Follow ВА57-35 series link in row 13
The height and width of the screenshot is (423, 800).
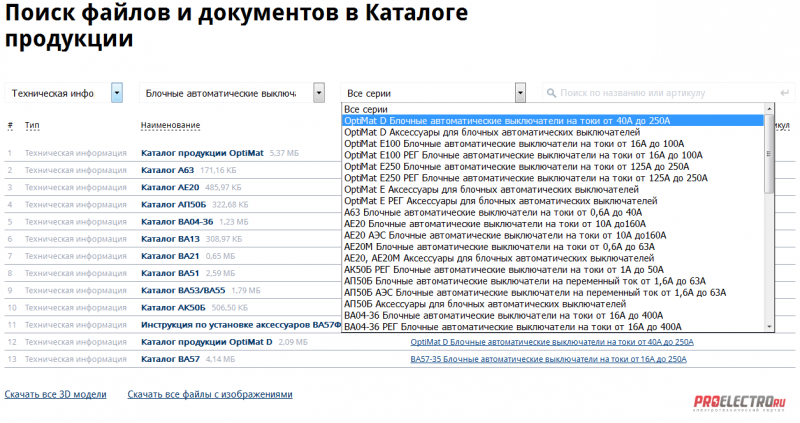click(x=548, y=359)
